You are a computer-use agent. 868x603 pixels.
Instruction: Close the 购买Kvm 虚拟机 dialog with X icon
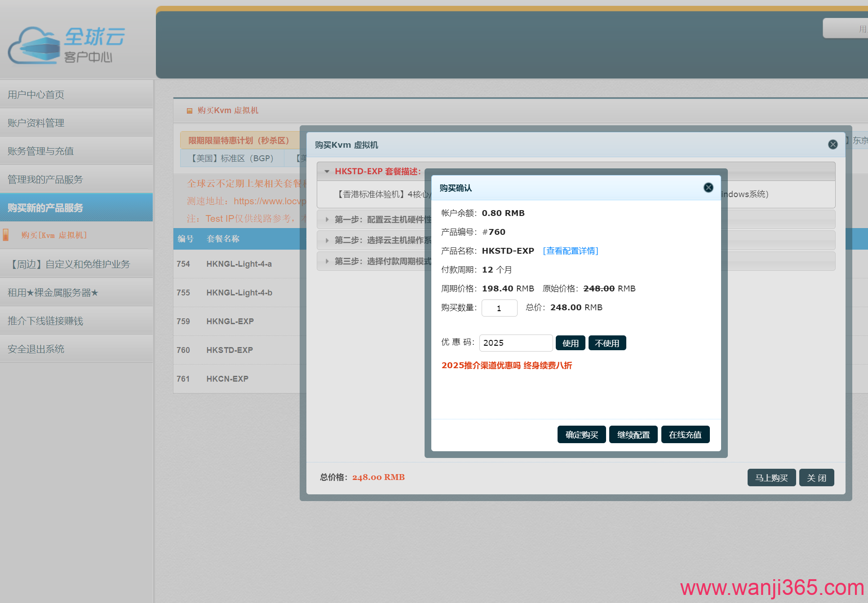pyautogui.click(x=833, y=144)
